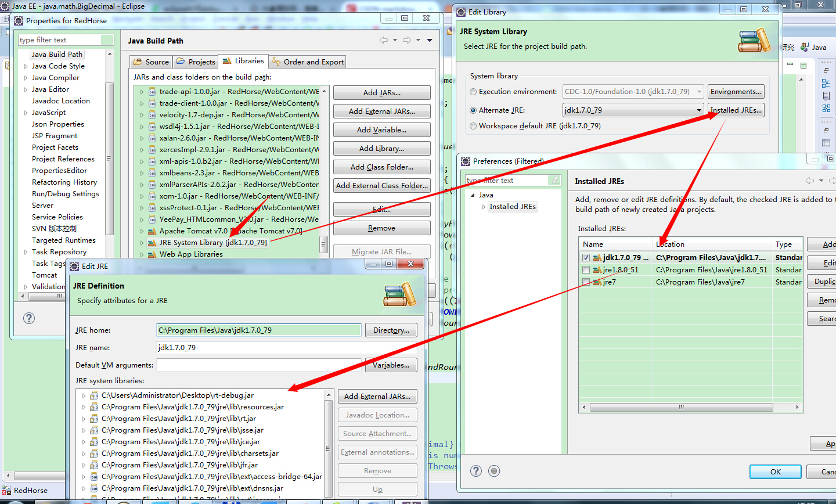
Task: Click the JRE System Library icon in list
Action: point(152,243)
